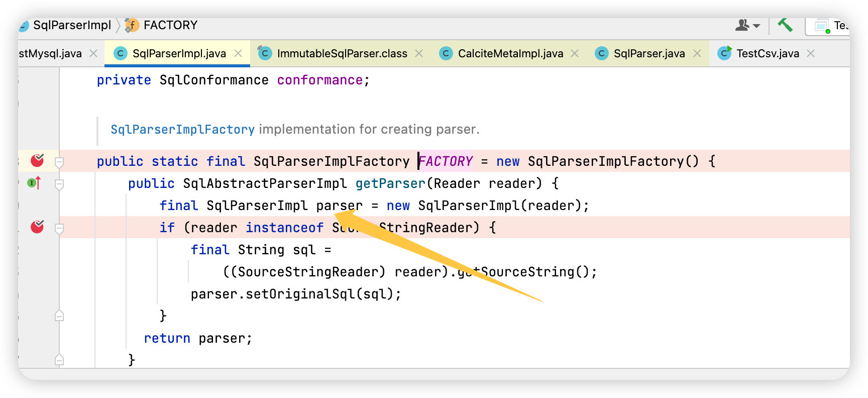
Task: Collapse the 'if (reader instanceof' block fold marker
Action: point(59,228)
